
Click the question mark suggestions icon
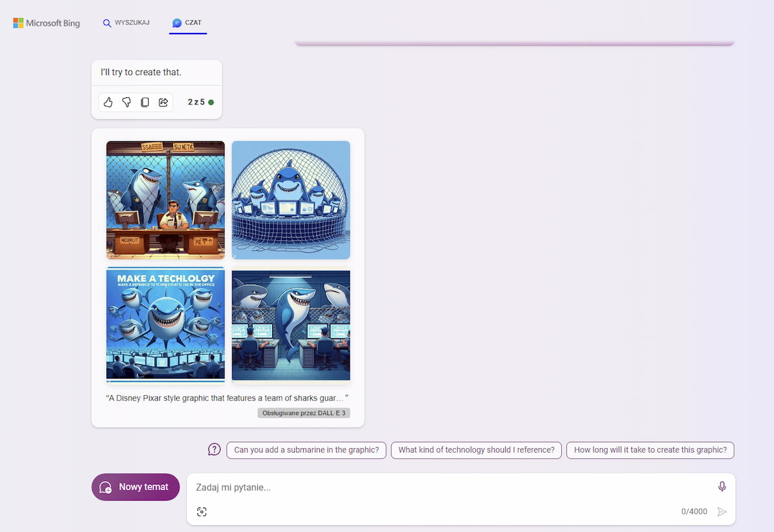pos(214,449)
